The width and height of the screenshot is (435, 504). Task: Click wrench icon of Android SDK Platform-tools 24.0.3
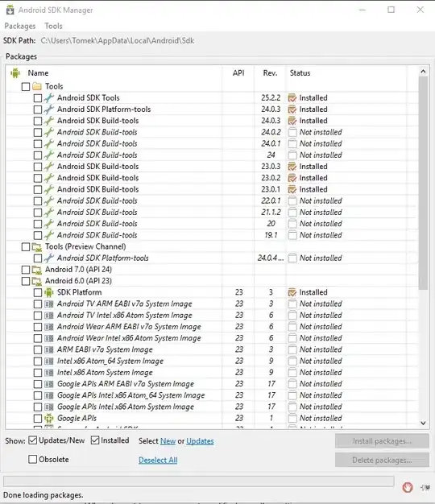49,109
